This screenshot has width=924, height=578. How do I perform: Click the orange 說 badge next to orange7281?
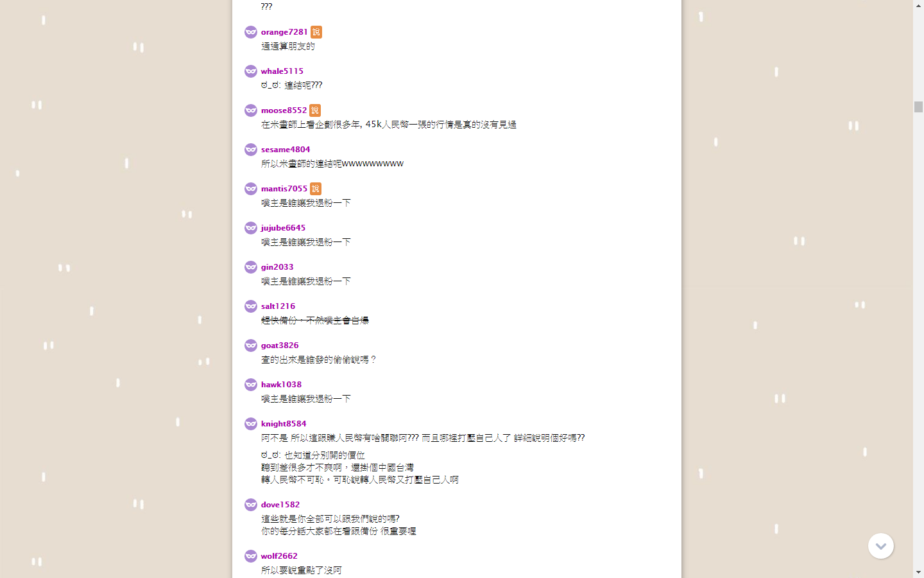click(x=316, y=32)
